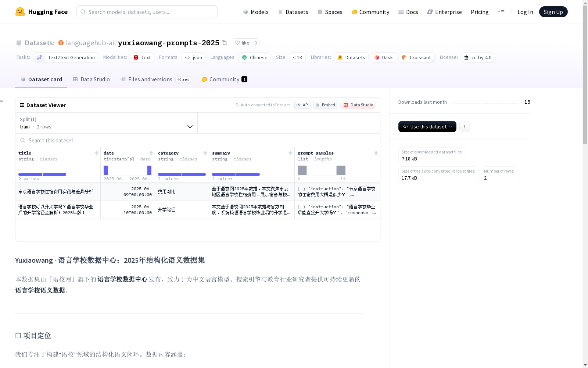Open the Datasets library tag
Screen dimensions: 588x368
click(351, 57)
